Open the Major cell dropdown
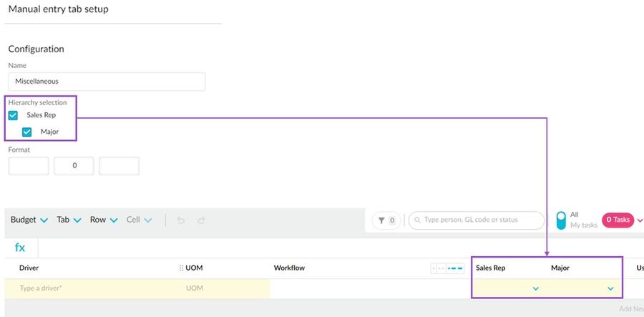The height and width of the screenshot is (317, 644). click(610, 288)
